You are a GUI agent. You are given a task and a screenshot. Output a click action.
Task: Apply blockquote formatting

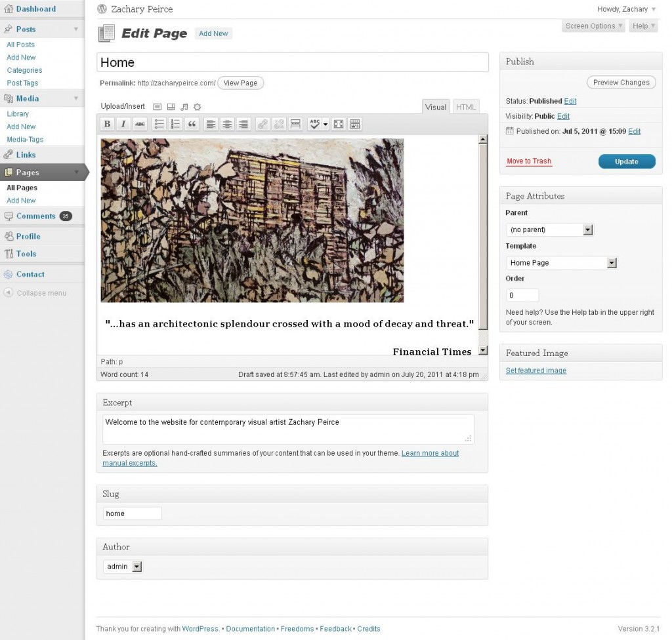192,124
